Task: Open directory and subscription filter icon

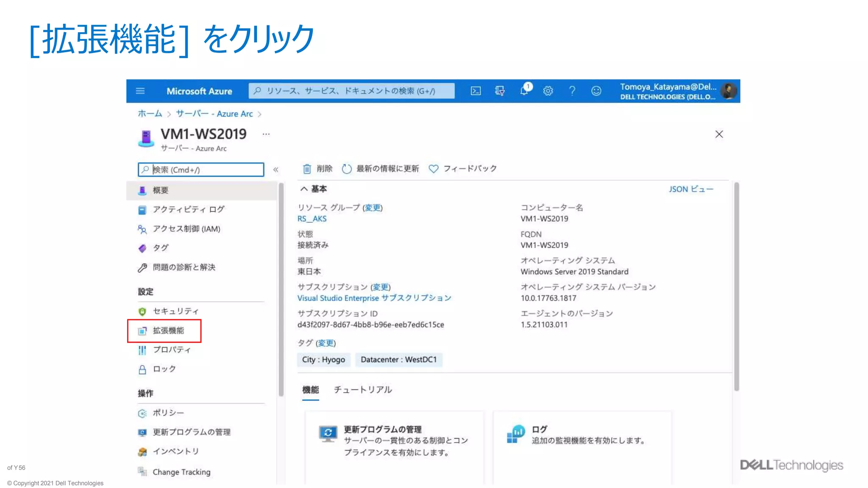Action: tap(500, 91)
